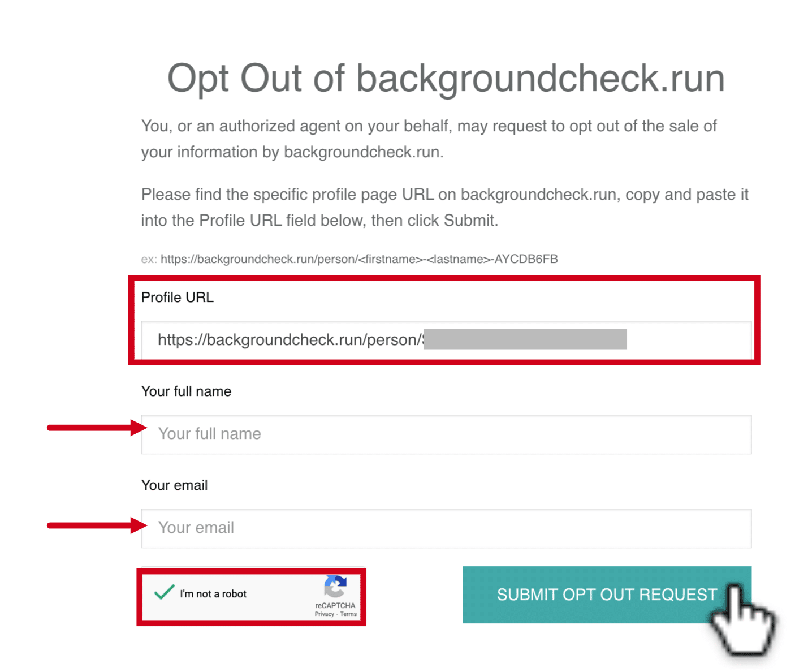Click the Profile URL label
The height and width of the screenshot is (672, 795).
[x=178, y=298]
